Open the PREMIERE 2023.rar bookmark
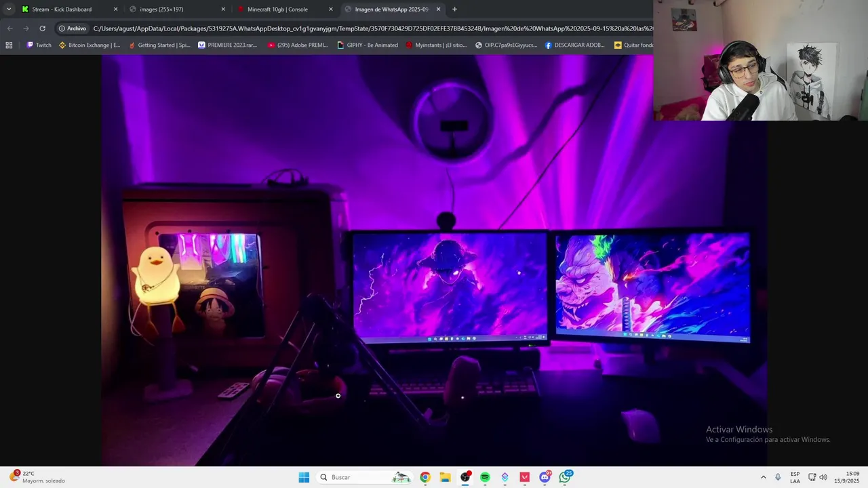Screen dimensions: 868x488 click(x=228, y=45)
